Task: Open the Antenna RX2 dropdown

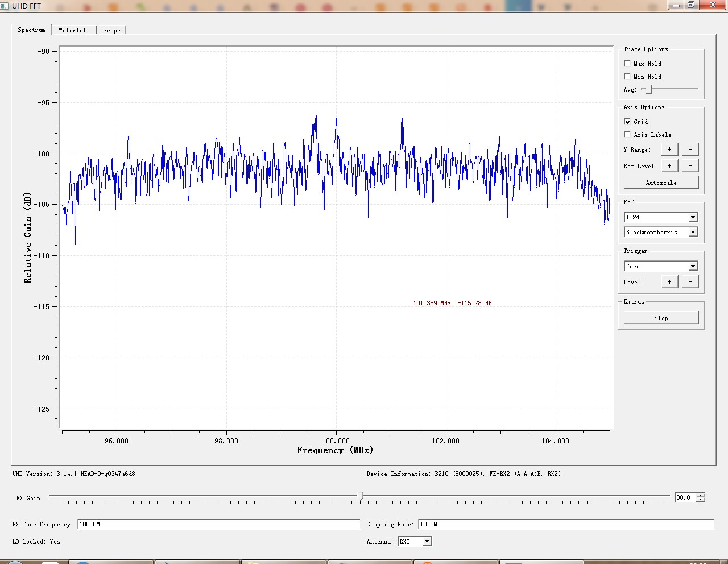Action: [414, 541]
